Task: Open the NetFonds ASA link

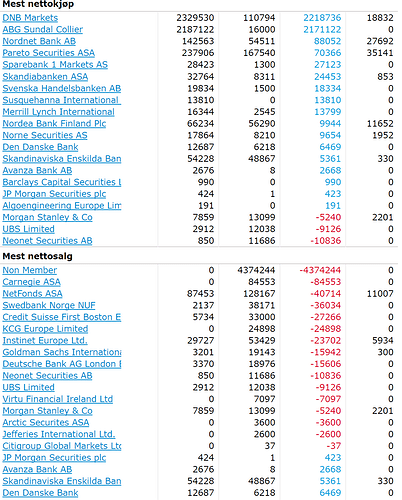Action: click(32, 294)
